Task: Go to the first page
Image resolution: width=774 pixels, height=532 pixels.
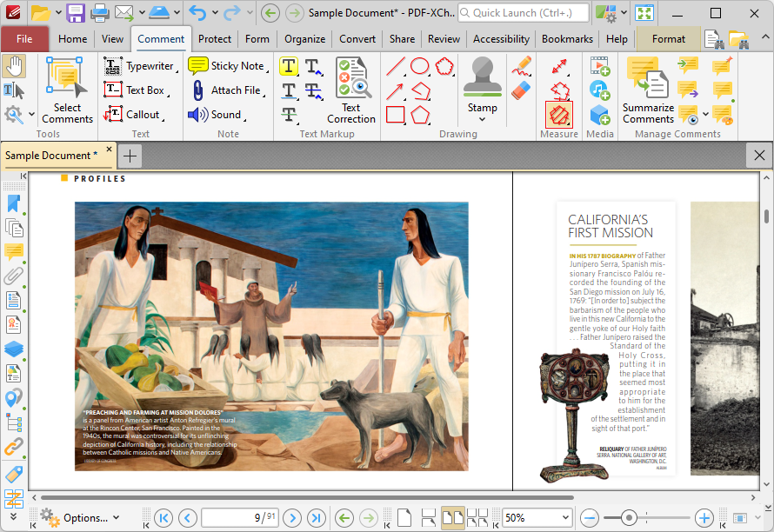Action: coord(163,518)
